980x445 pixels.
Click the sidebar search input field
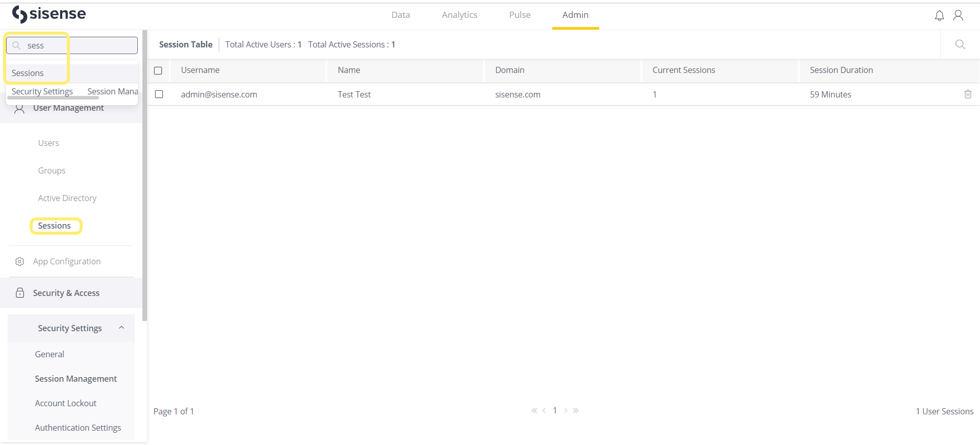[x=72, y=45]
